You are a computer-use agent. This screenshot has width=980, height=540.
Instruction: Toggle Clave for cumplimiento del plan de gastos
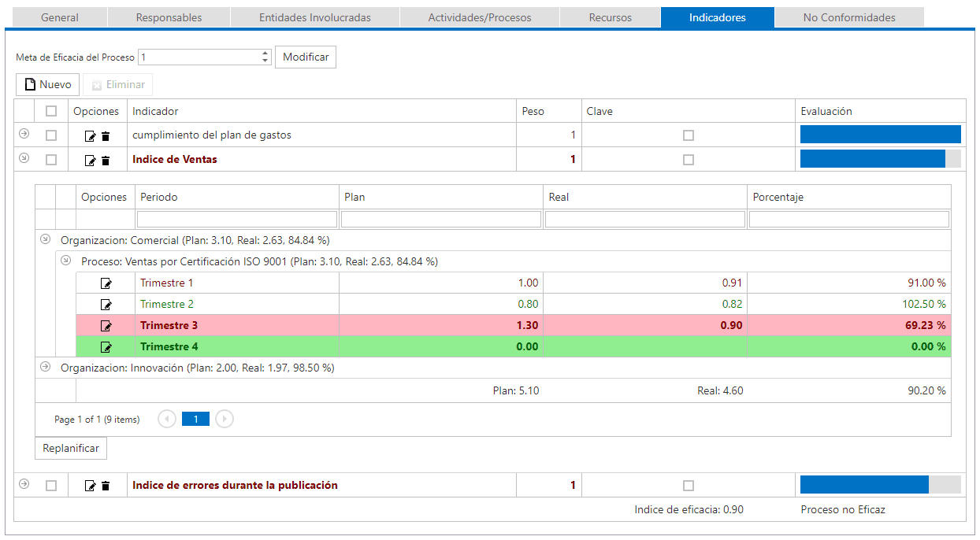pyautogui.click(x=689, y=135)
